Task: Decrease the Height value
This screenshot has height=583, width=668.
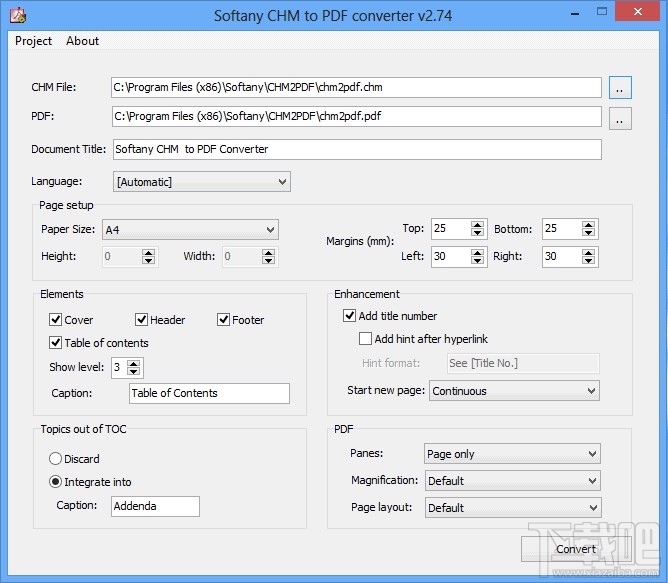Action: click(x=148, y=260)
